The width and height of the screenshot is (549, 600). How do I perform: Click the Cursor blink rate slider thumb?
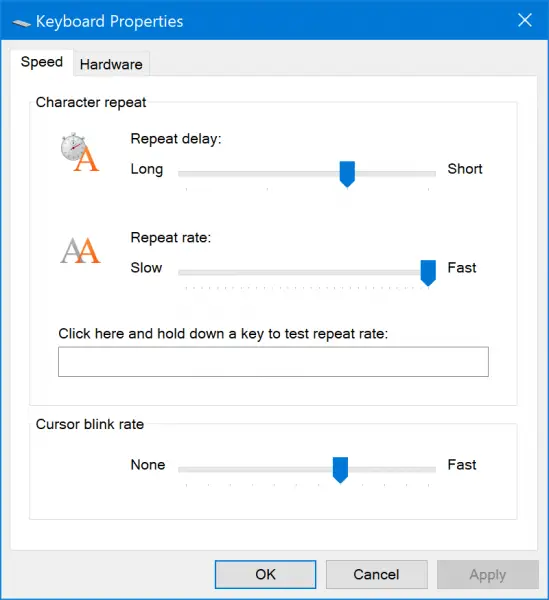coord(340,470)
